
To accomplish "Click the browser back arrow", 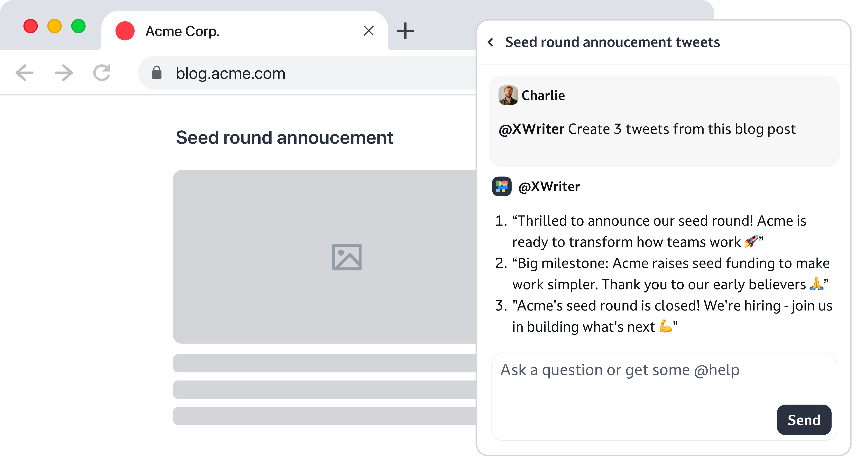I will (x=25, y=73).
